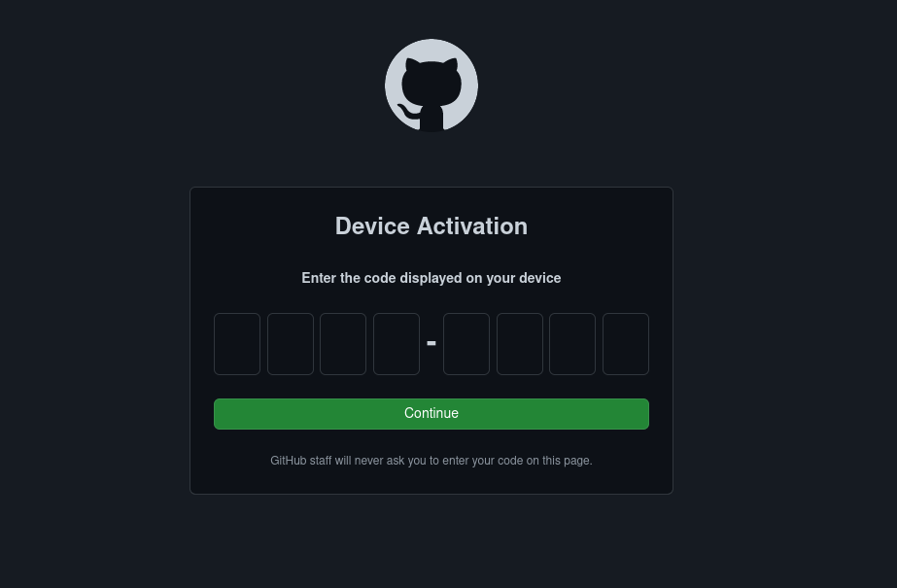Submit with the green Continue button
Screen dimensions: 897x588
point(431,414)
